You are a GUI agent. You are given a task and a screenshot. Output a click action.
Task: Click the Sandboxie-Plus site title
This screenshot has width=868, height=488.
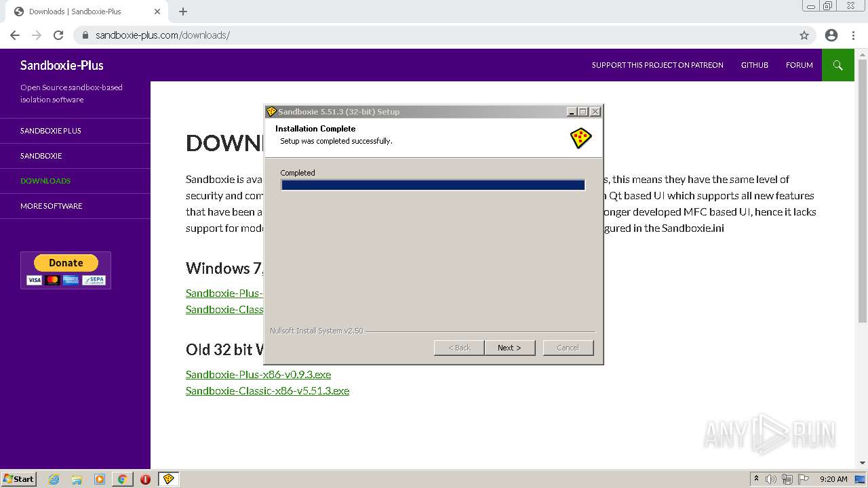coord(62,65)
